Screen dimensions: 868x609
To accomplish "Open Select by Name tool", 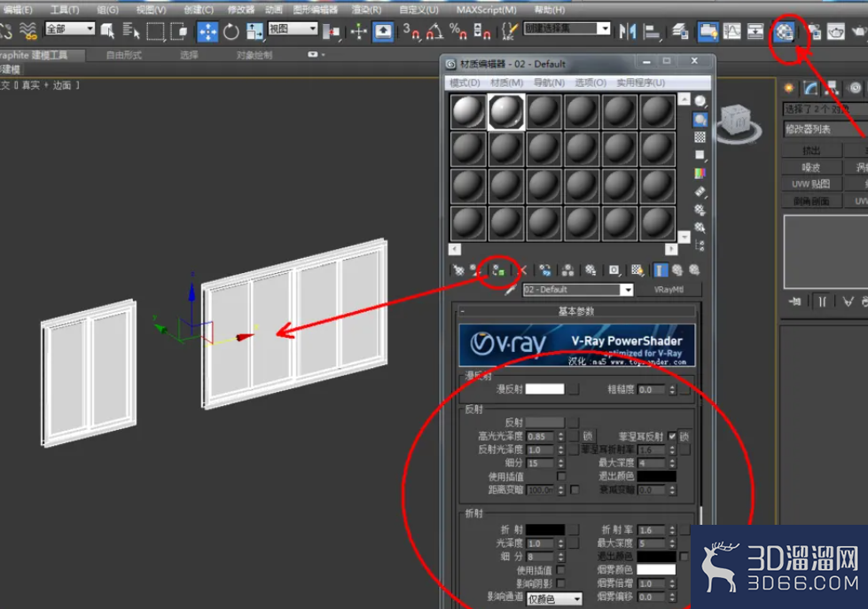I will pyautogui.click(x=130, y=31).
